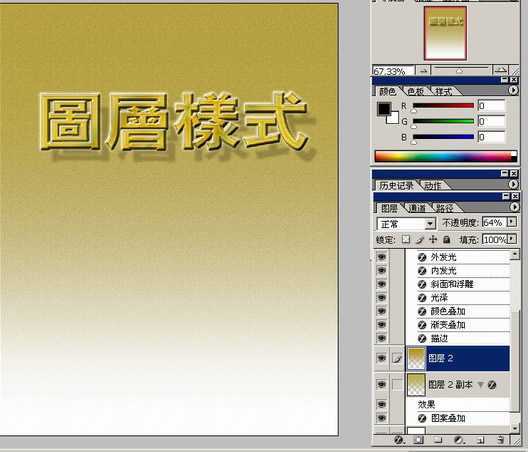The image size is (528, 452).
Task: Click the 图案叠加 effect icon
Action: click(422, 419)
